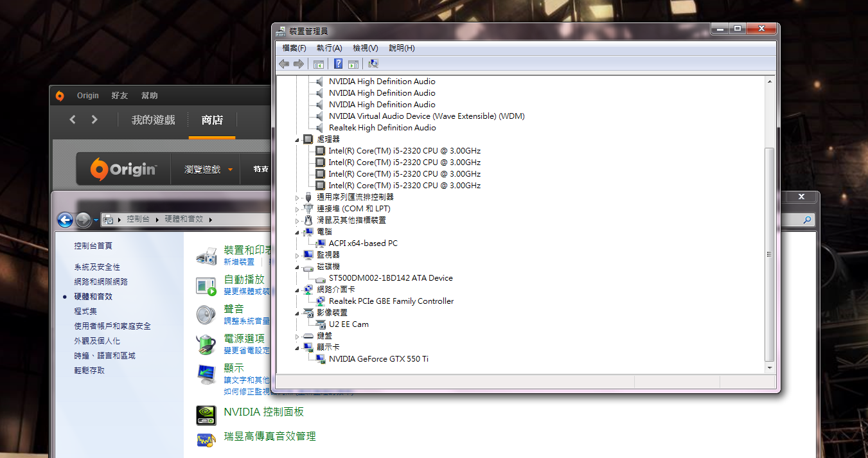Select the NVIDIA GeForce GTX 550 Ti device
868x458 pixels.
click(x=378, y=359)
